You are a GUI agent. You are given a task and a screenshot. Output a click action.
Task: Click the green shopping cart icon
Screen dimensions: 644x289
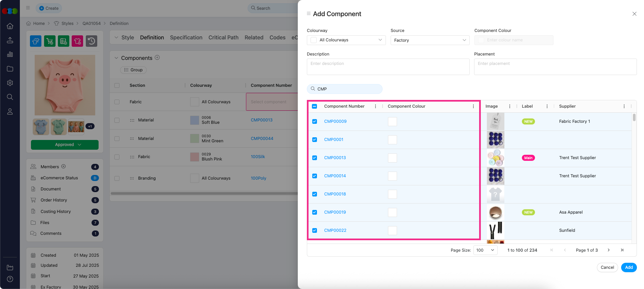(50, 41)
